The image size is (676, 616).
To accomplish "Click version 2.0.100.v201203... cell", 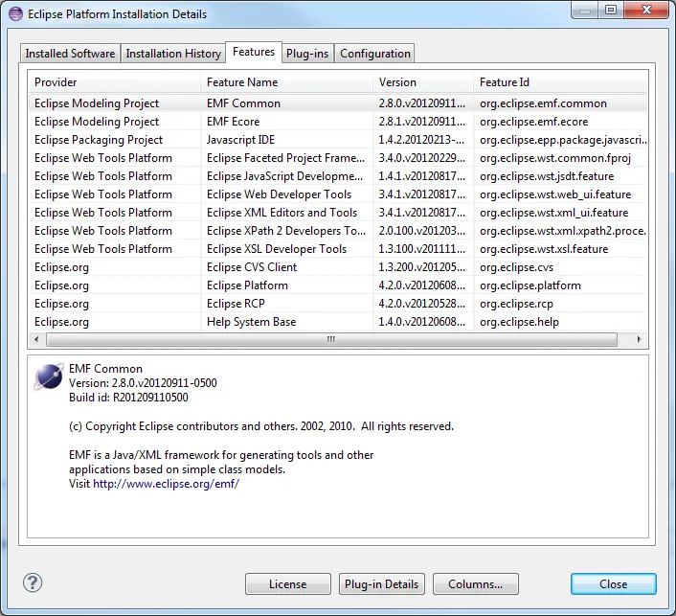I will [x=421, y=231].
